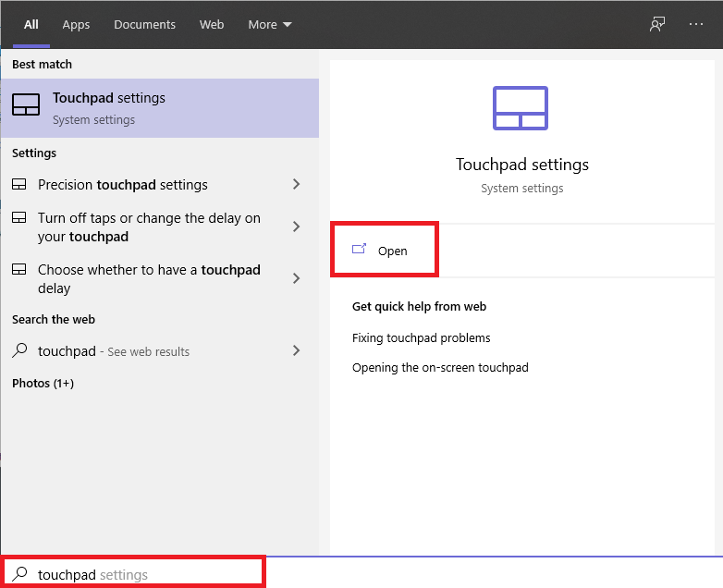This screenshot has width=723, height=588.
Task: Click the Open launch arrow icon
Action: pos(359,249)
